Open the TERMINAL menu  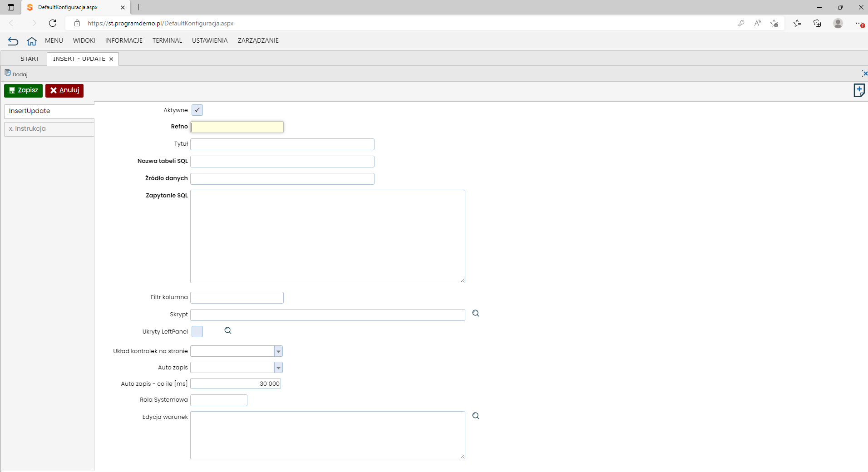(x=167, y=41)
